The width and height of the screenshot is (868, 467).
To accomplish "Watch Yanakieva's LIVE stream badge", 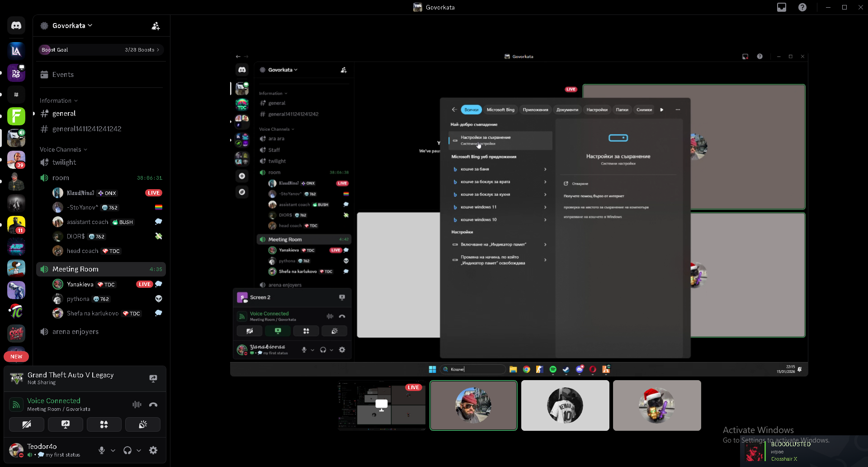I will click(145, 284).
